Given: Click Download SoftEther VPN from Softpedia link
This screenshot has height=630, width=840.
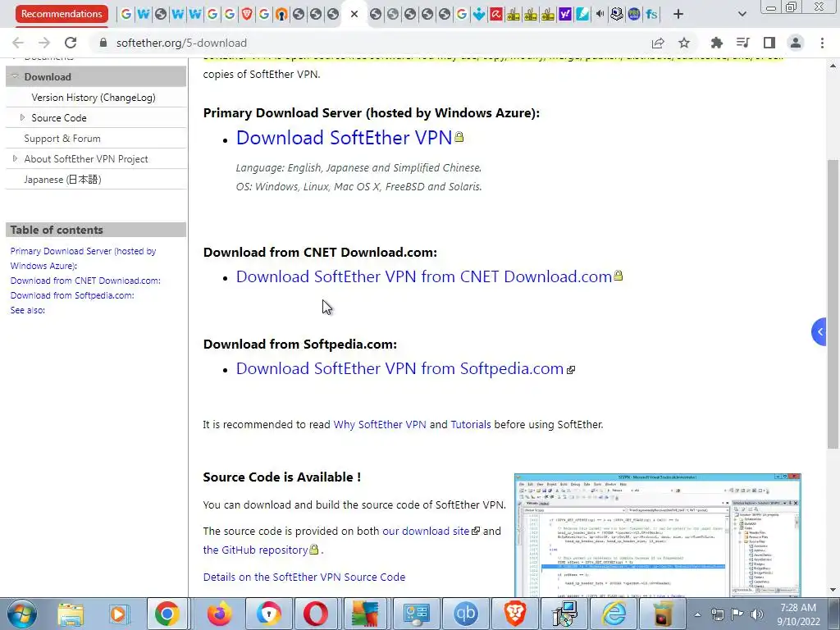Looking at the screenshot, I should tap(399, 368).
